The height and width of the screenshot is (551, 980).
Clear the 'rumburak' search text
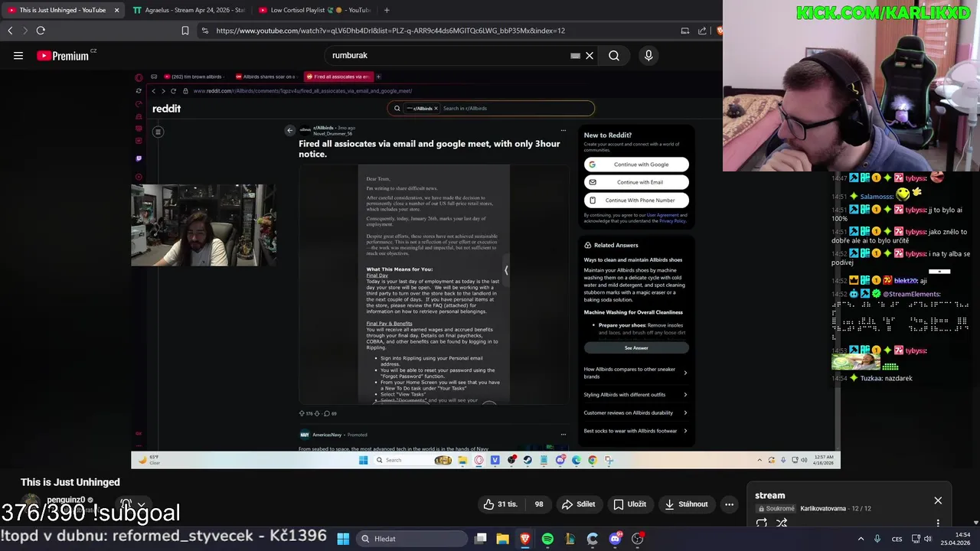[x=590, y=56]
